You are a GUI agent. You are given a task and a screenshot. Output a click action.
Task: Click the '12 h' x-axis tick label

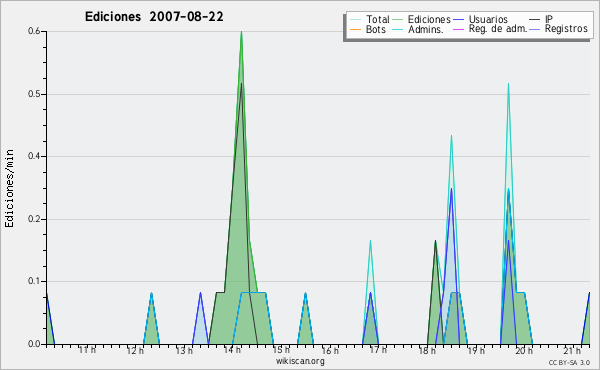(135, 350)
